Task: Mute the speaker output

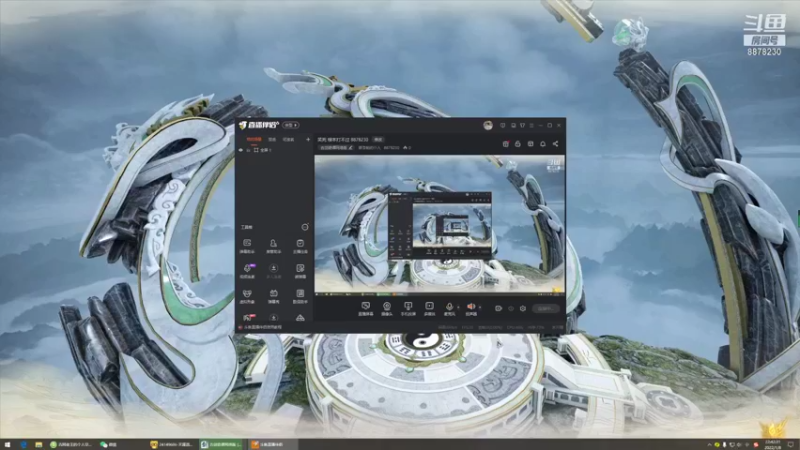Action: [471, 309]
